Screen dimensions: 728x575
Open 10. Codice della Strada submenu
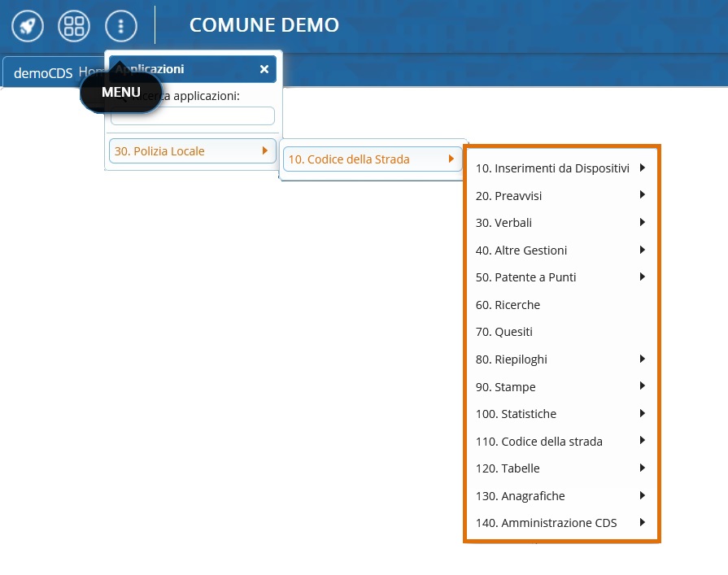[371, 159]
